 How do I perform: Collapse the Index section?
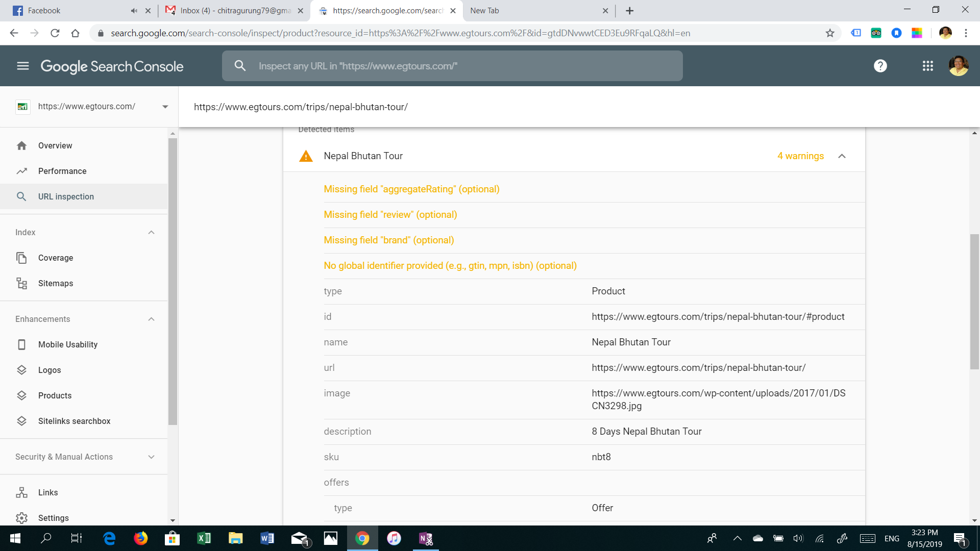[151, 232]
